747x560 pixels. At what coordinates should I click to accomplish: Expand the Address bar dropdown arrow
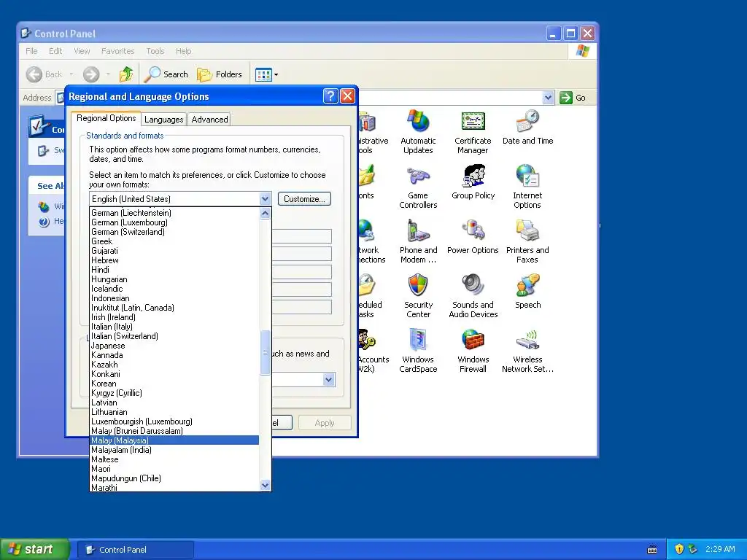point(548,98)
